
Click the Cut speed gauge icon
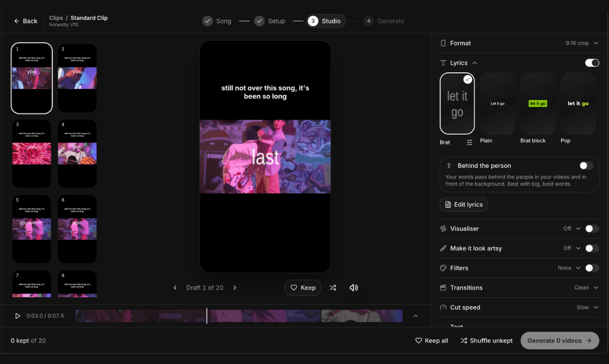(x=443, y=307)
